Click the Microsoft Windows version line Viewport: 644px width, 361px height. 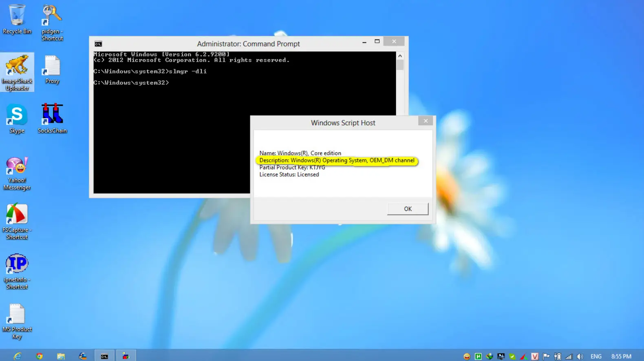161,54
